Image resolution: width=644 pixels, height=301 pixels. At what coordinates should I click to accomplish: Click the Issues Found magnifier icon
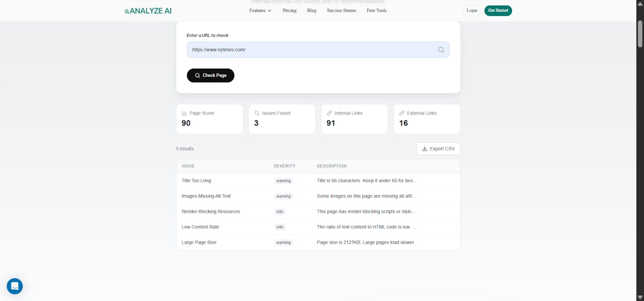click(x=257, y=113)
